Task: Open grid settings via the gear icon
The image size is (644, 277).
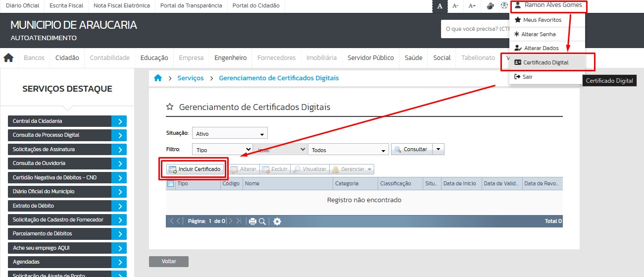Action: (x=277, y=222)
